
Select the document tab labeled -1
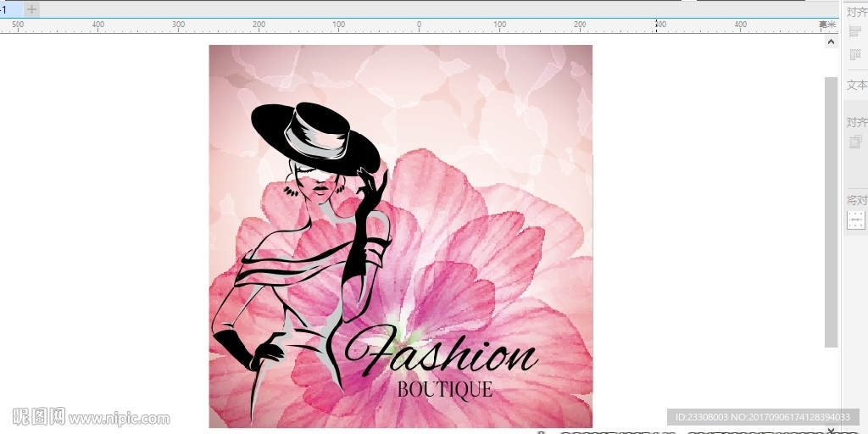click(x=7, y=9)
